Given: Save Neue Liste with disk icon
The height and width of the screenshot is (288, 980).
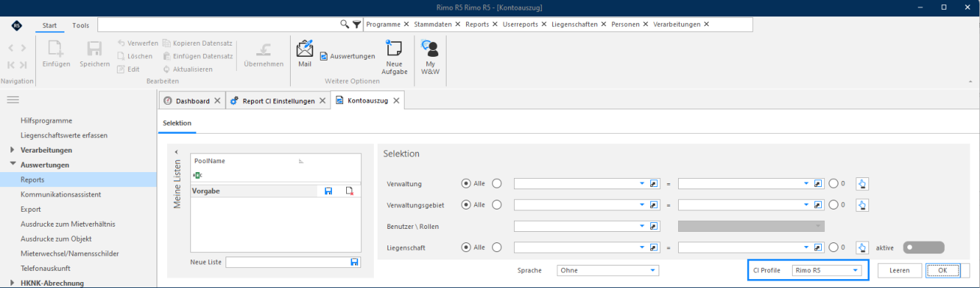Looking at the screenshot, I should click(354, 262).
